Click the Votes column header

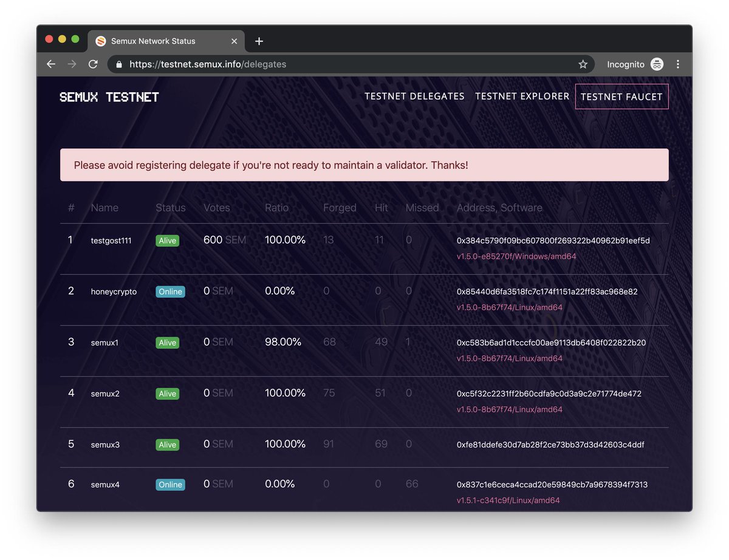click(217, 208)
